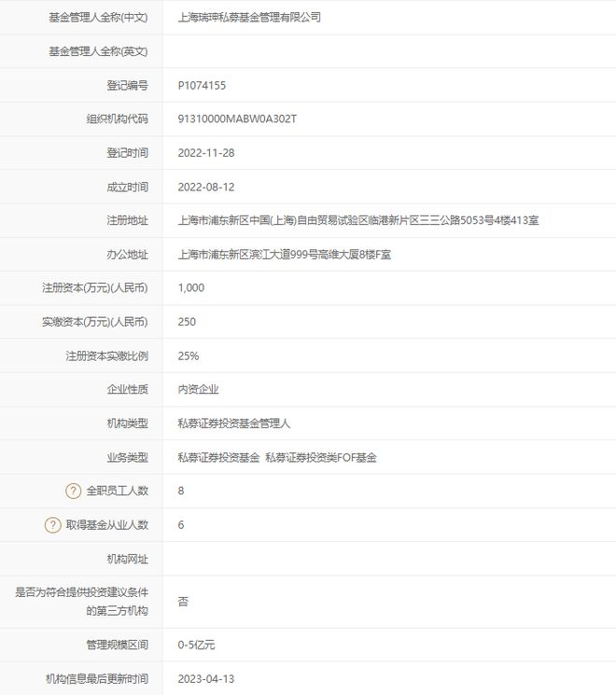The image size is (616, 695).
Task: Click the label 机构信息最后更新时间
Action: [x=97, y=679]
